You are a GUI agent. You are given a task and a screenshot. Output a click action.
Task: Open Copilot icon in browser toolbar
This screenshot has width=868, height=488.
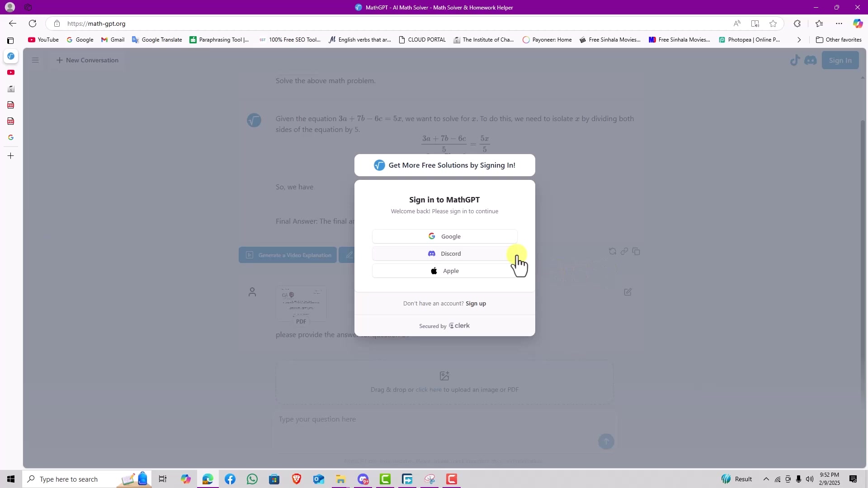(858, 23)
